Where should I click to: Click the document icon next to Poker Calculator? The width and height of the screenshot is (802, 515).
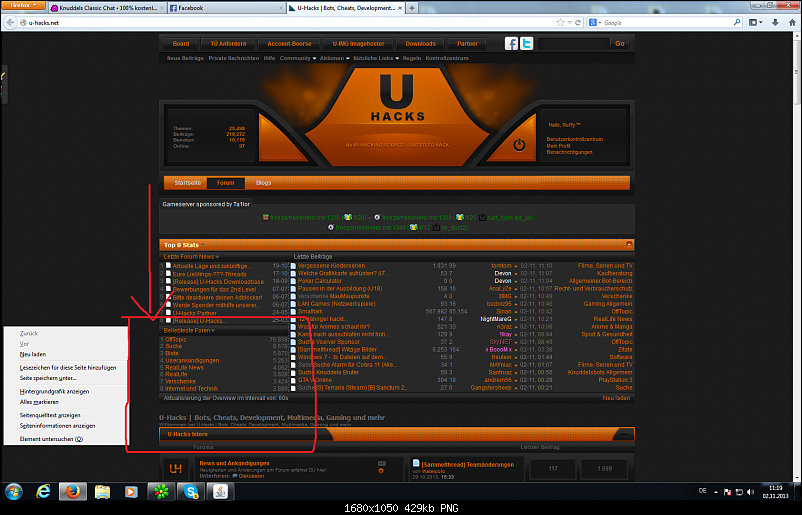[x=294, y=281]
